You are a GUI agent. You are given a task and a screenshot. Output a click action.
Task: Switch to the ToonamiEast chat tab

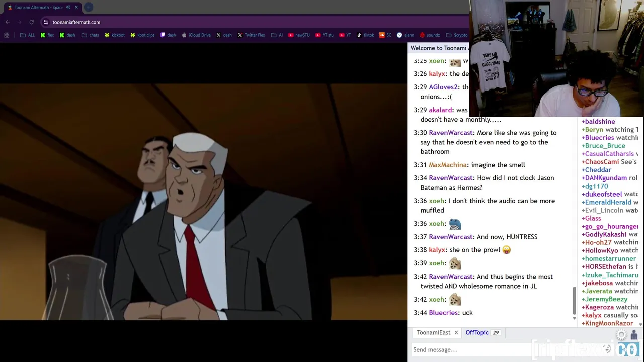pos(433,333)
